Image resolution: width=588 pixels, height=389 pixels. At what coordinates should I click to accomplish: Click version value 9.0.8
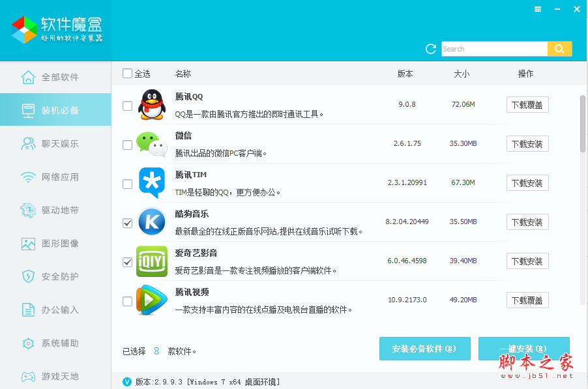click(x=407, y=104)
